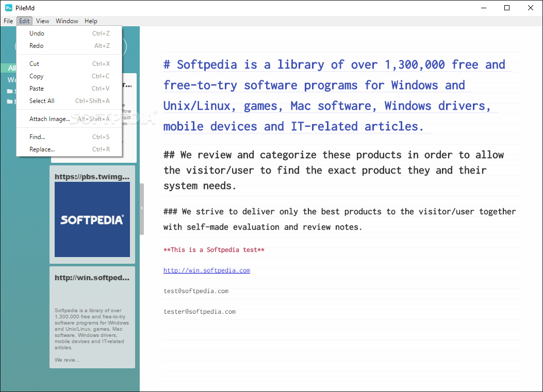Viewport: 543px width, 392px height.
Task: Click the red '**This is a Softpedia test**' line
Action: click(213, 250)
